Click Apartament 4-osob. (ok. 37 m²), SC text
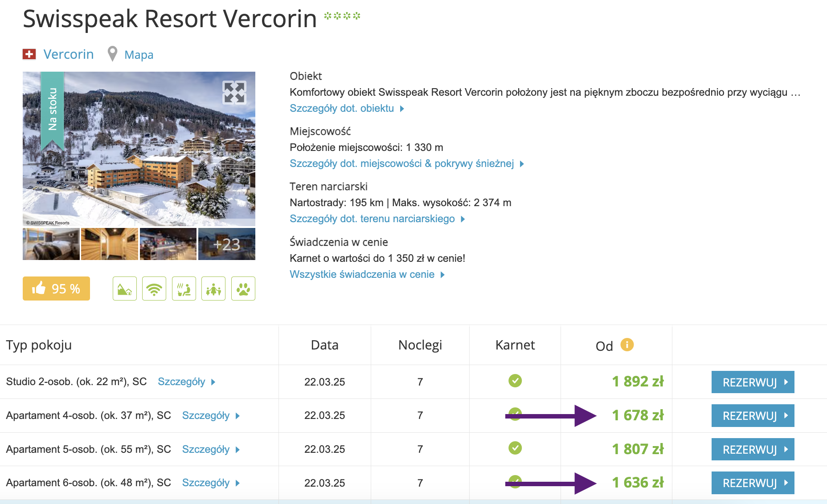This screenshot has height=504, width=827. 88,415
